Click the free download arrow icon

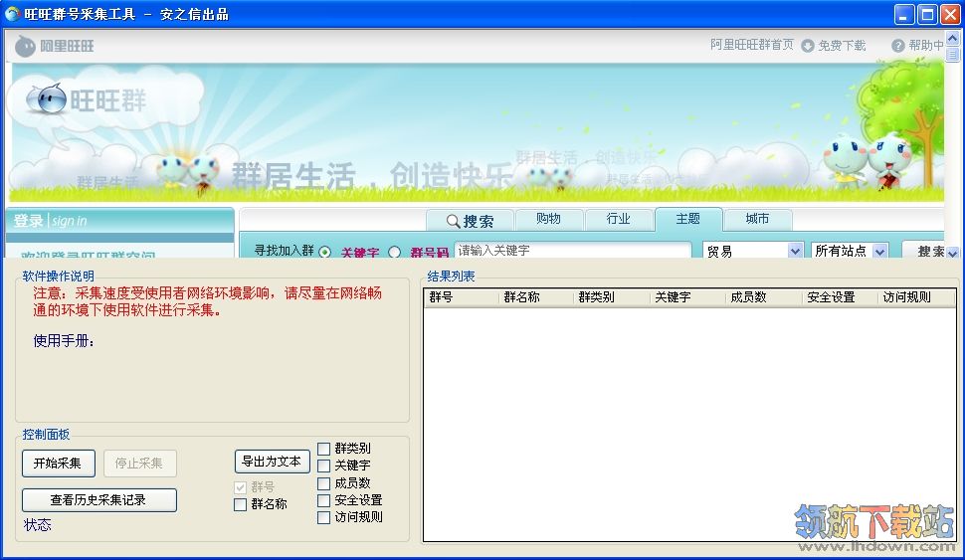pos(808,46)
